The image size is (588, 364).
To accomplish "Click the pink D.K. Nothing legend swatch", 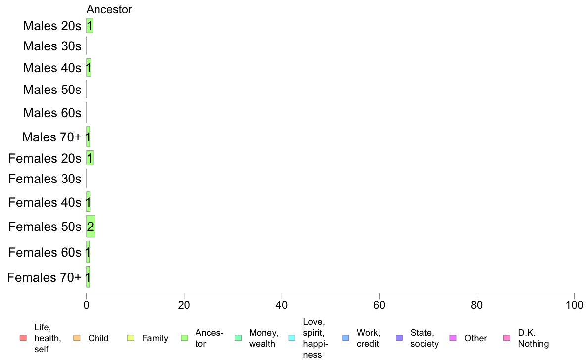I will (x=507, y=338).
